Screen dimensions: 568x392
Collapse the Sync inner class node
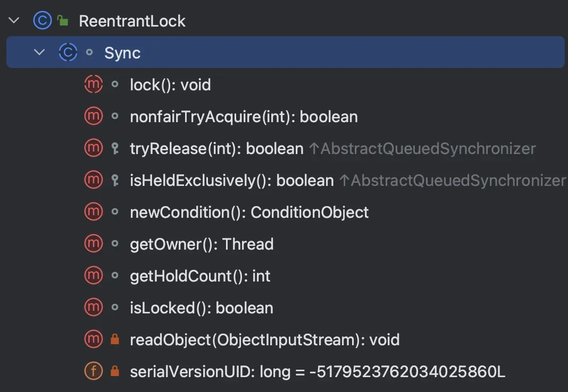pos(39,53)
